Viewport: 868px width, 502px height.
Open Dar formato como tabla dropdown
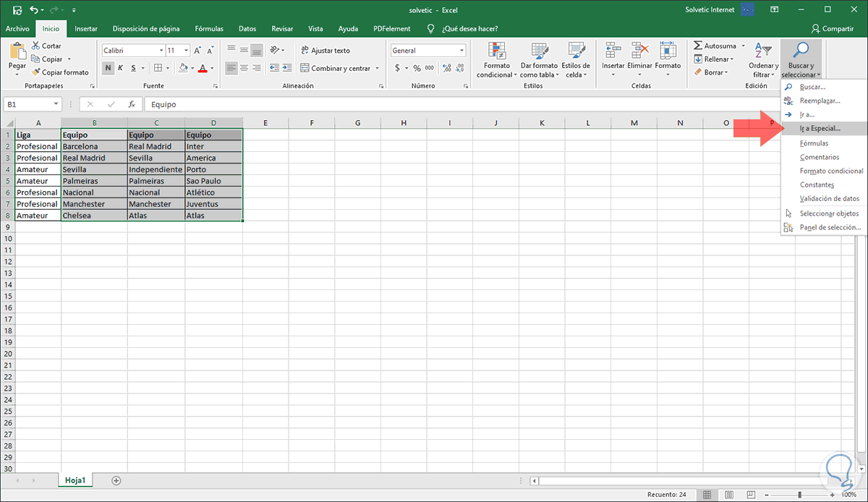click(539, 61)
